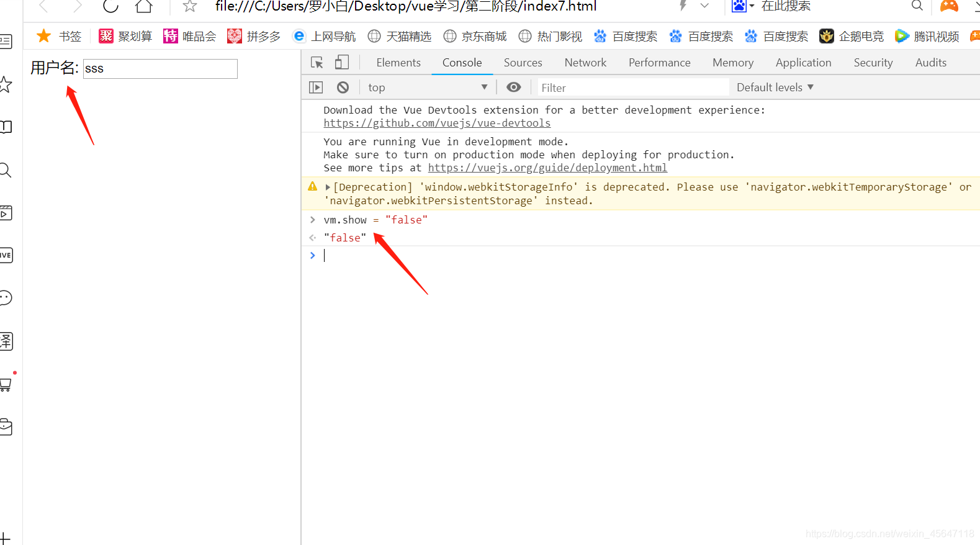Open the 唯品会 bookmark
Viewport: 980px width, 545px height.
[189, 36]
